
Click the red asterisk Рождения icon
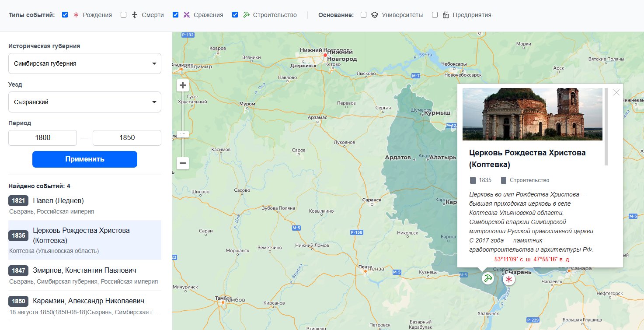tap(76, 15)
